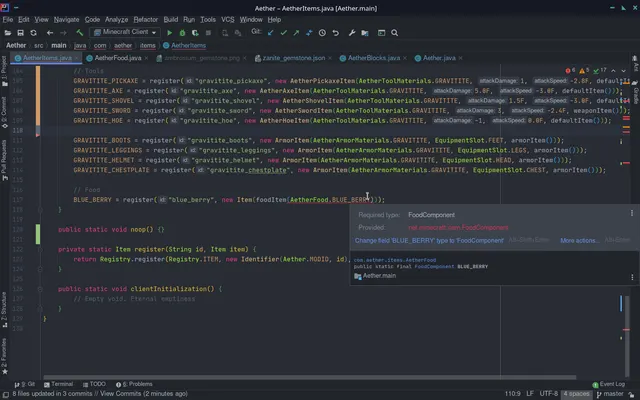Open Git history clock icon
The width and height of the screenshot is (640, 400).
(322, 33)
